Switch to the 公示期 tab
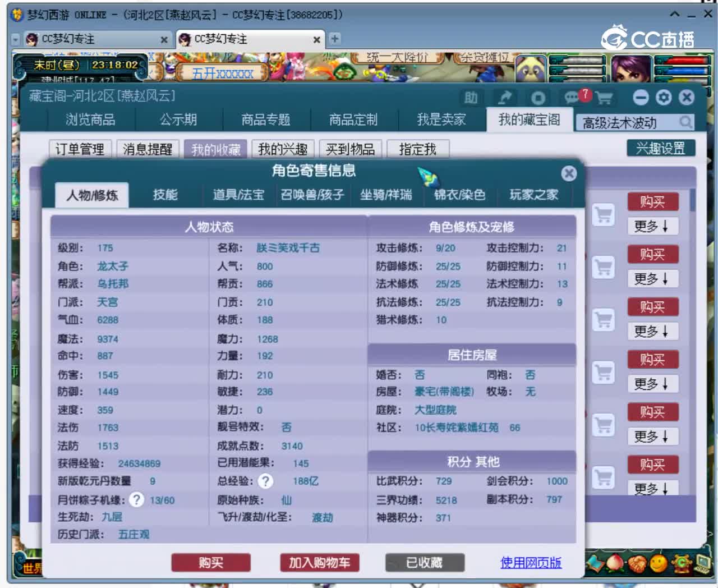 click(x=178, y=120)
